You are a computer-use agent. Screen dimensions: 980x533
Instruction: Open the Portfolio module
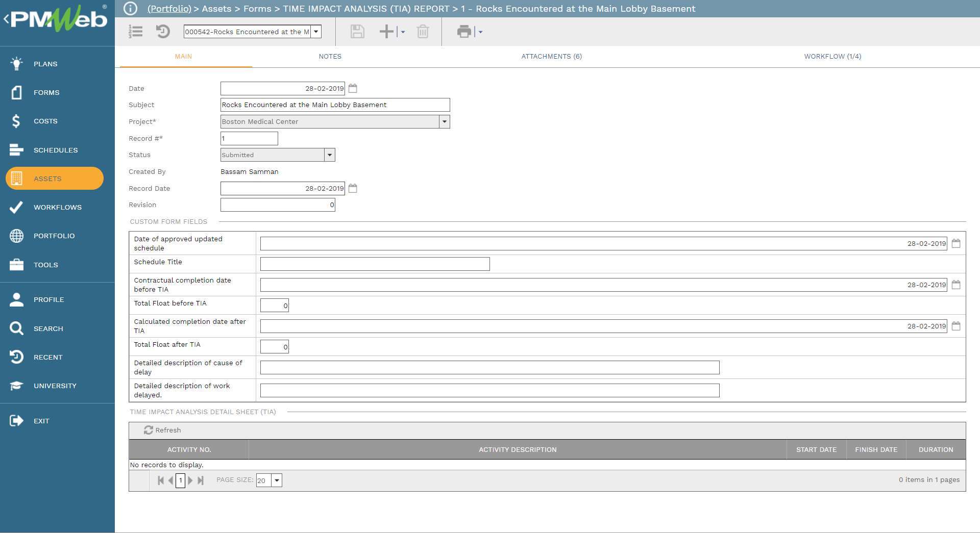[x=53, y=236]
